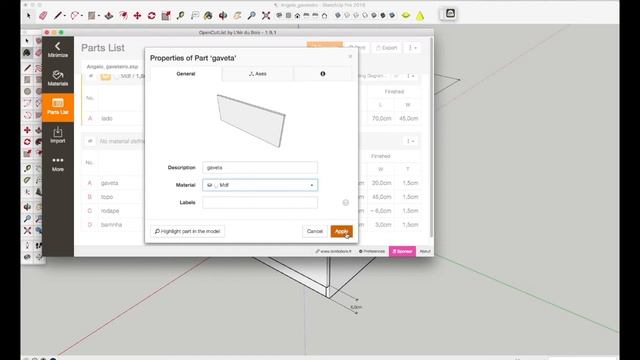
Task: Switch to Axes tab in properties dialog
Action: click(258, 74)
